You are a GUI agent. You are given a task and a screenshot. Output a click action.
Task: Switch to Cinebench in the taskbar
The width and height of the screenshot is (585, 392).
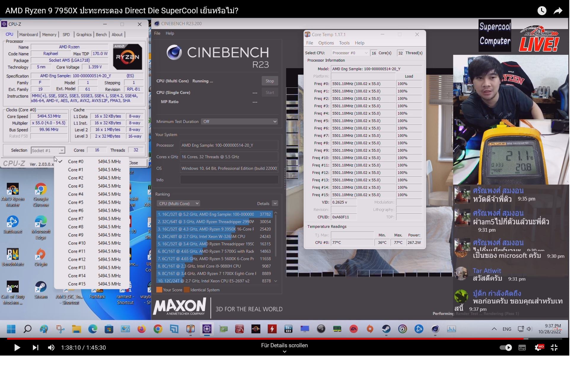coord(435,329)
